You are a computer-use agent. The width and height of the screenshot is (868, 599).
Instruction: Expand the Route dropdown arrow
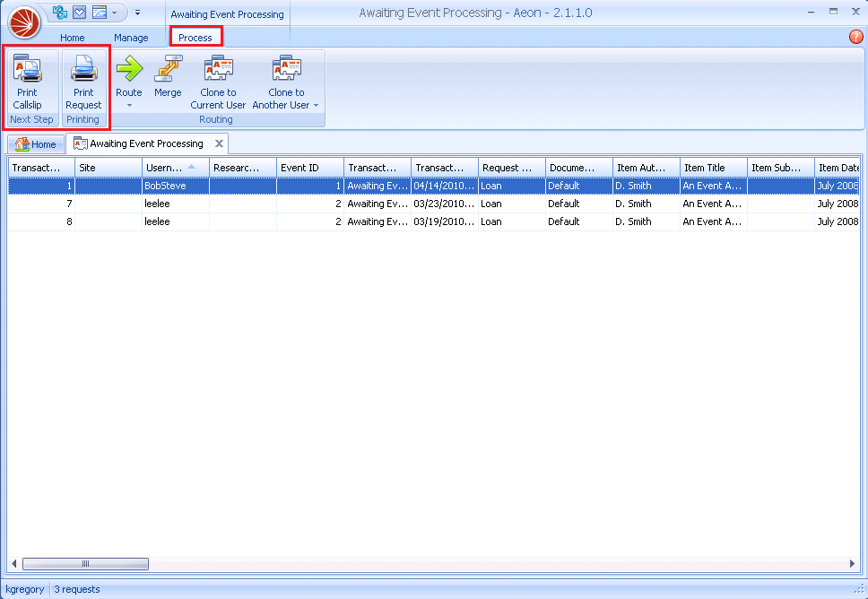pos(128,106)
